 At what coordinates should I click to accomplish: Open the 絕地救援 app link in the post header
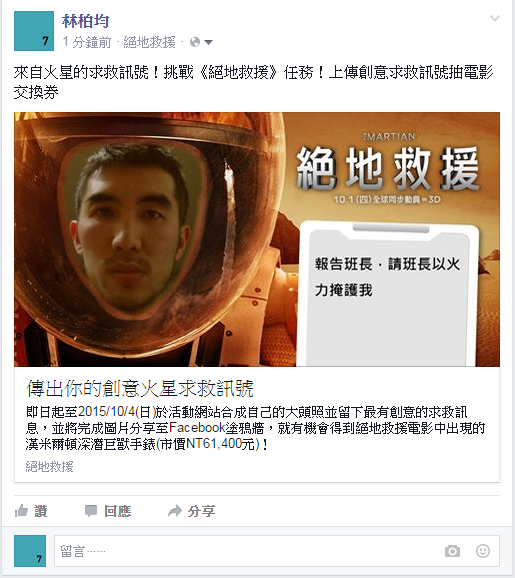[x=149, y=42]
